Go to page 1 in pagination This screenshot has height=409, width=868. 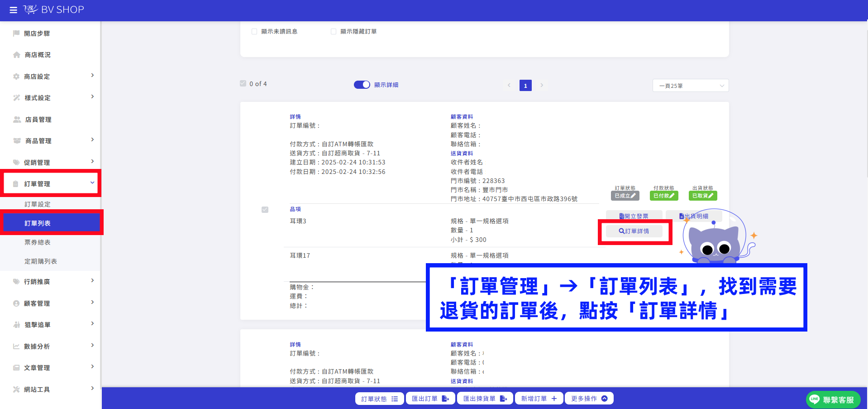525,86
